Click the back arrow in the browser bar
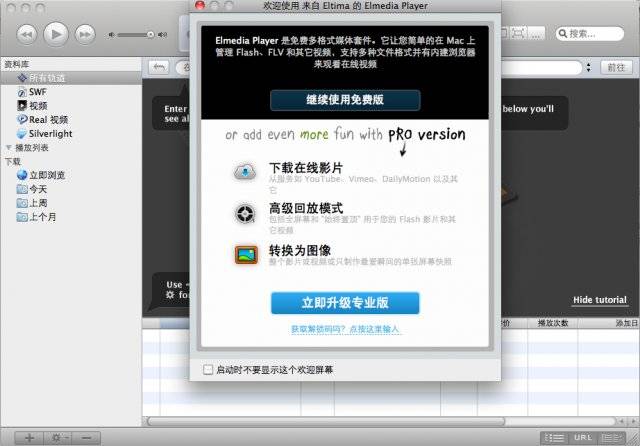This screenshot has height=446, width=640. [158, 67]
